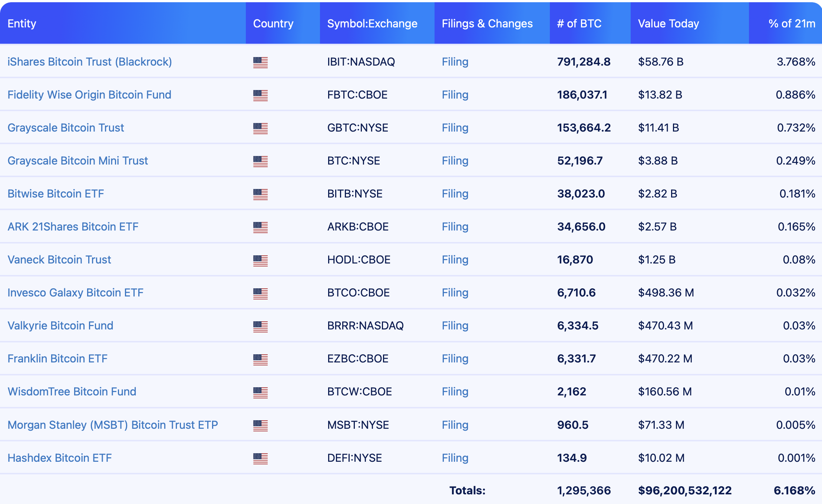Viewport: 822px width, 504px height.
Task: Click the flag icon in WisdomTree Bitcoin Fund row
Action: 260,392
